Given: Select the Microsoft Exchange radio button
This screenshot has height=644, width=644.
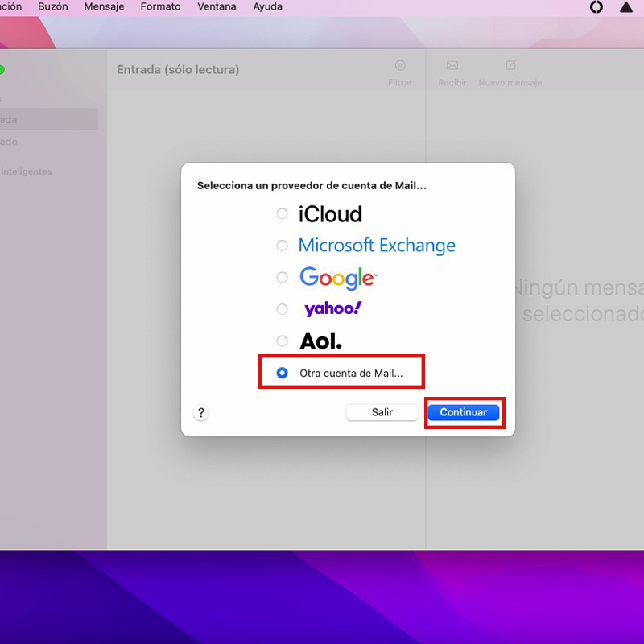Looking at the screenshot, I should (282, 246).
